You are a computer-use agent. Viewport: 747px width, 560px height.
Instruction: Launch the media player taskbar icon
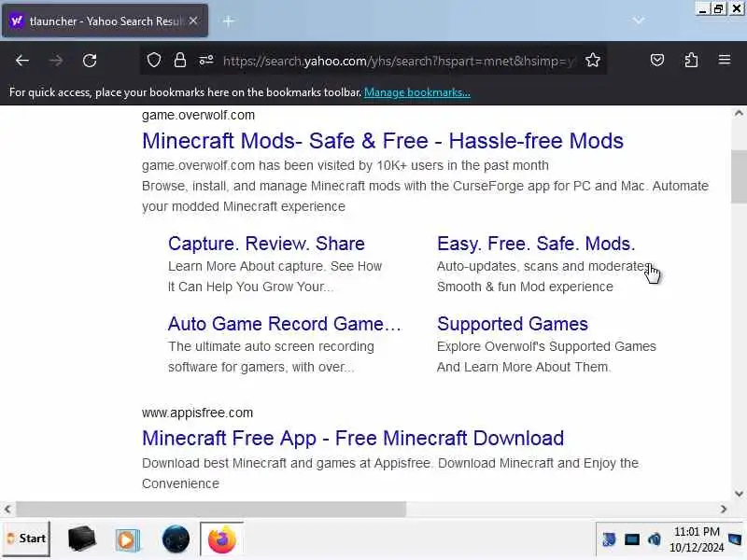click(127, 540)
